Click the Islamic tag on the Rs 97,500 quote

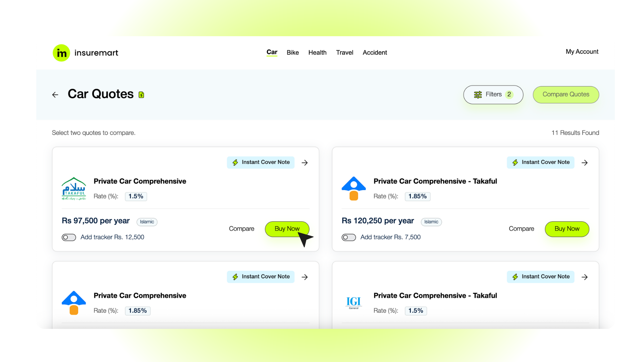[147, 222]
